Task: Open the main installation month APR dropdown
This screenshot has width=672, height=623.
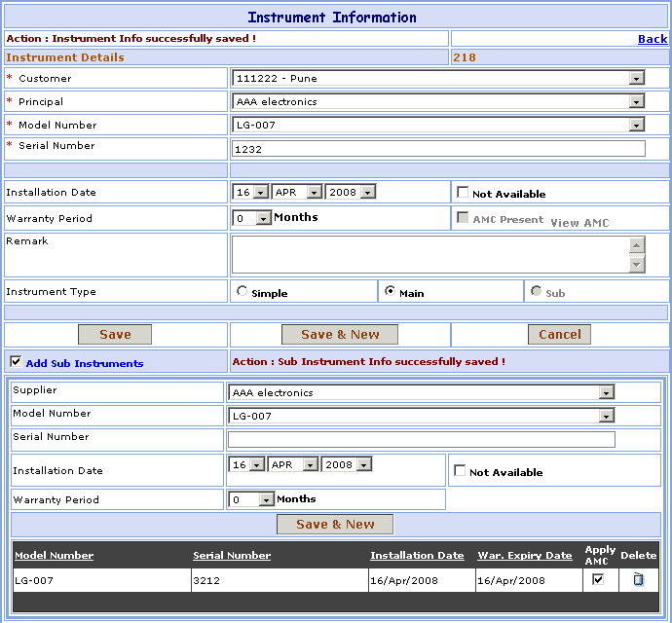Action: coord(313,192)
